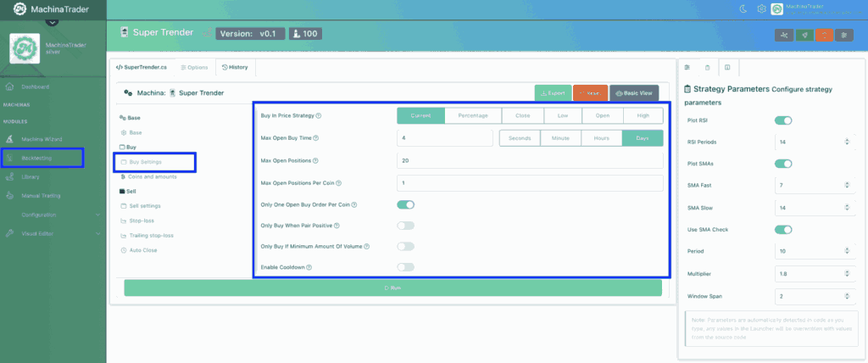Viewport: 868px width, 363px height.
Task: Switch to the Options tab
Action: pos(194,68)
